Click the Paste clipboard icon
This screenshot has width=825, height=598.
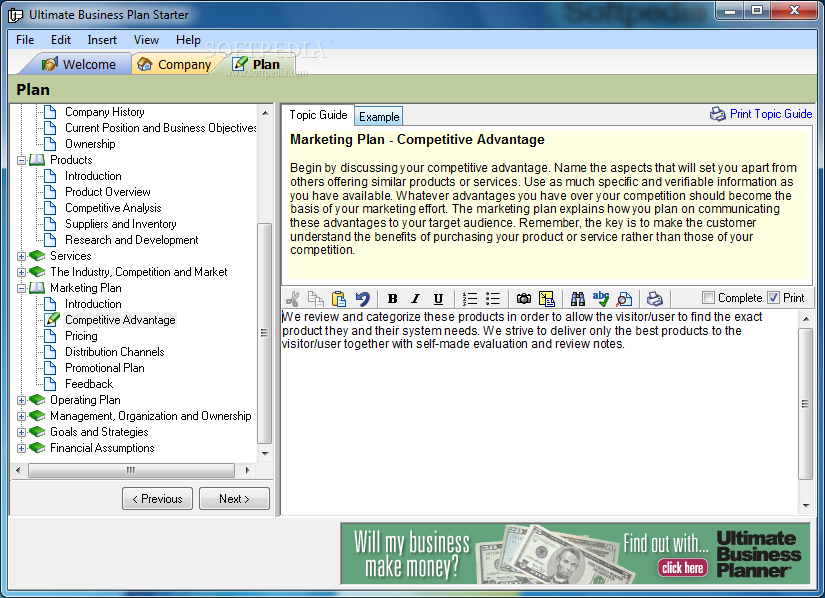coord(339,299)
